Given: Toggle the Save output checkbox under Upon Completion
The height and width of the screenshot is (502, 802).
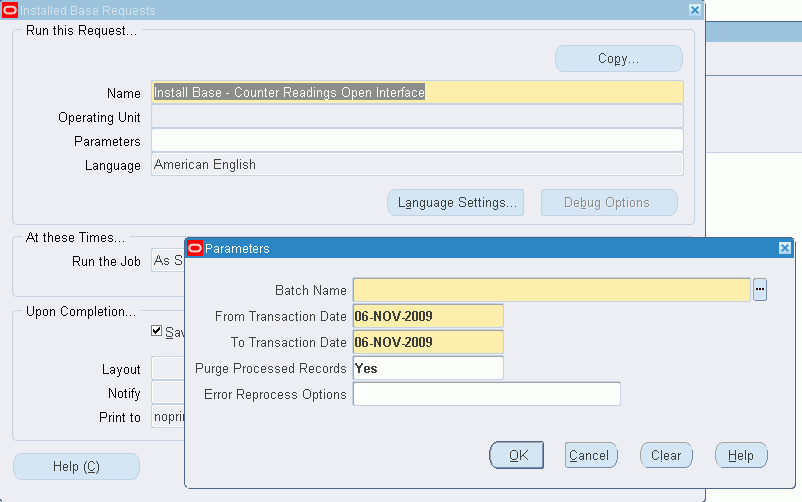Looking at the screenshot, I should [157, 331].
